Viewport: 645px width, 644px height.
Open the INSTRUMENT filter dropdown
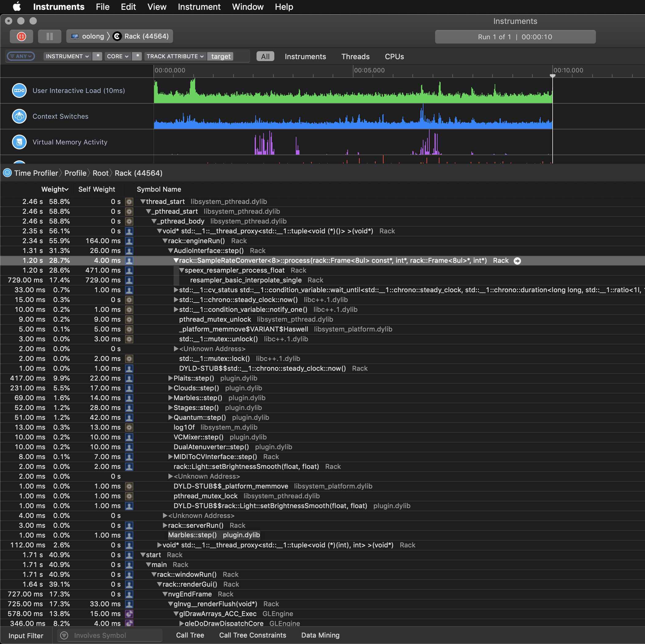click(x=68, y=56)
